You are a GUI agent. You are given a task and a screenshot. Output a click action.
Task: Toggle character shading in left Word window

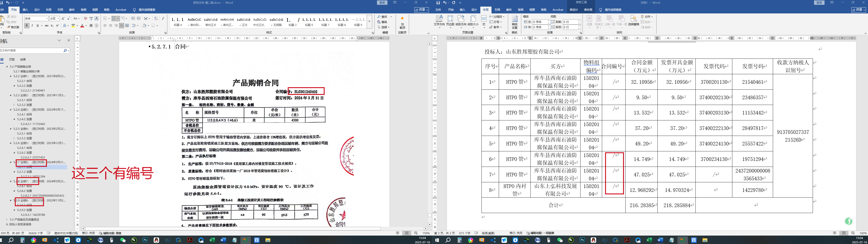coord(91,26)
